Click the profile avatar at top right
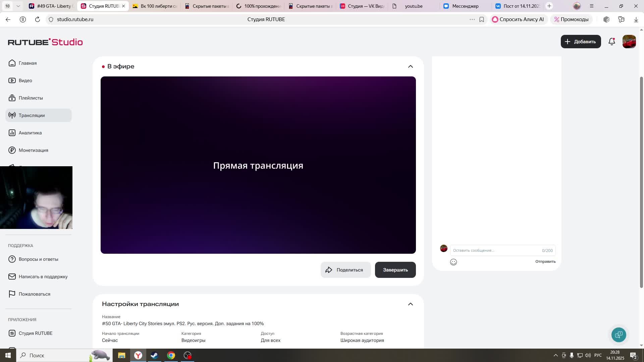The width and height of the screenshot is (644, 362). [x=629, y=42]
